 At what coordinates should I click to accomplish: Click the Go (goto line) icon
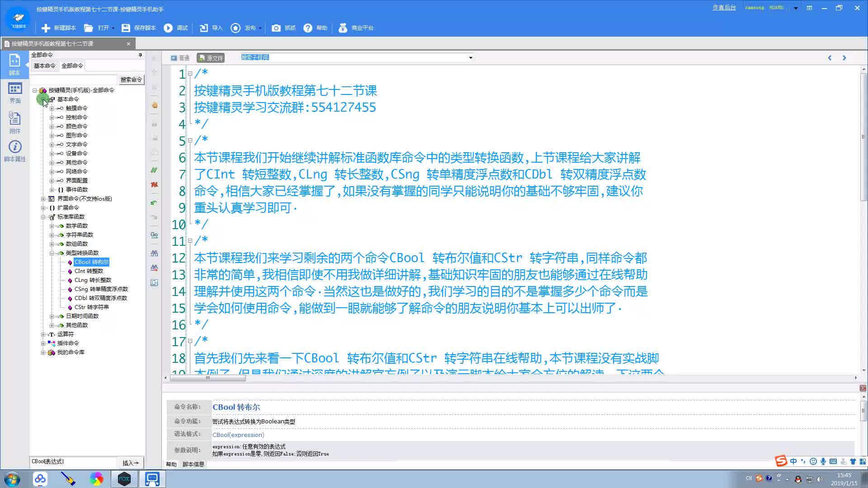[154, 235]
